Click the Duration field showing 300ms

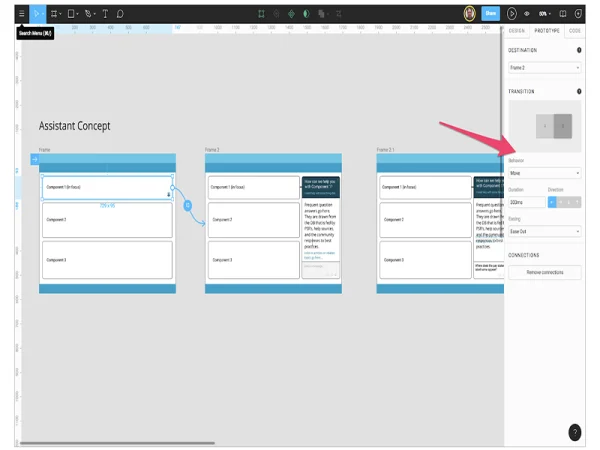pyautogui.click(x=525, y=202)
